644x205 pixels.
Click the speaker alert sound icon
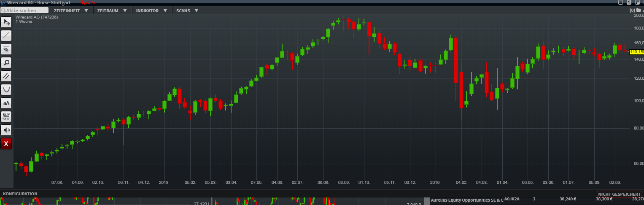click(x=6, y=130)
